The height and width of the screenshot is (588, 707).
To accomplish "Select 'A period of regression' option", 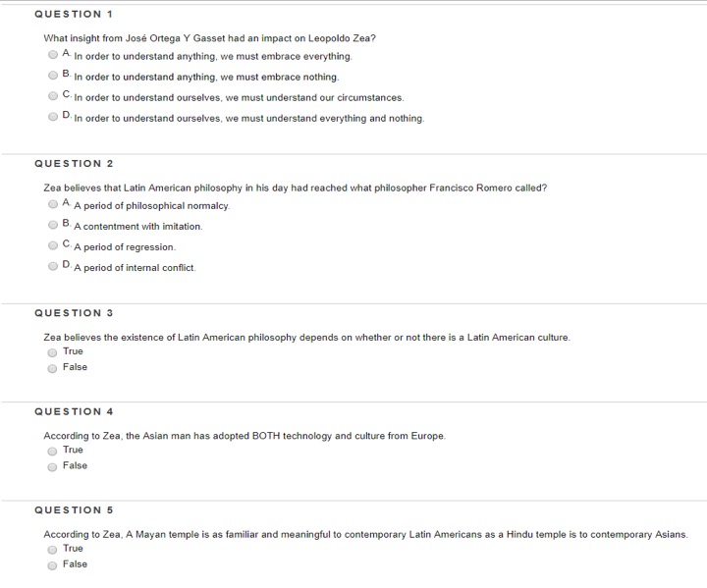I will click(x=53, y=245).
